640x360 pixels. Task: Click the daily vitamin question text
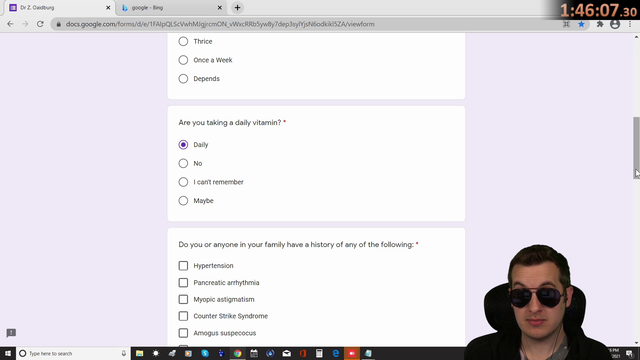(230, 122)
